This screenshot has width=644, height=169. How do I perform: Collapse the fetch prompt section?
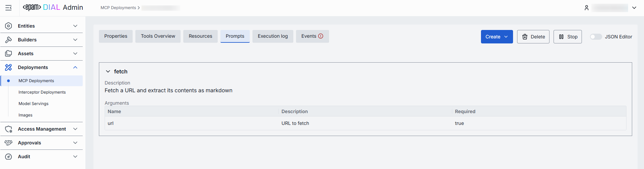[x=108, y=71]
